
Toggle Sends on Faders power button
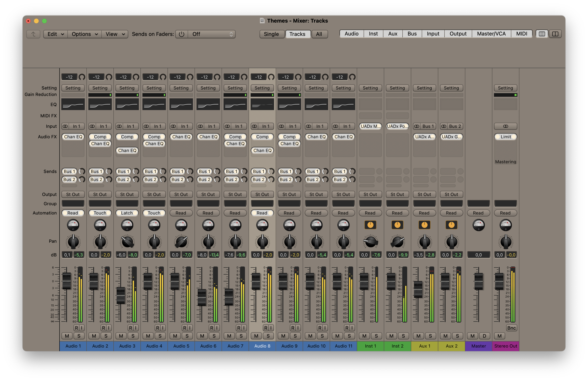click(182, 34)
